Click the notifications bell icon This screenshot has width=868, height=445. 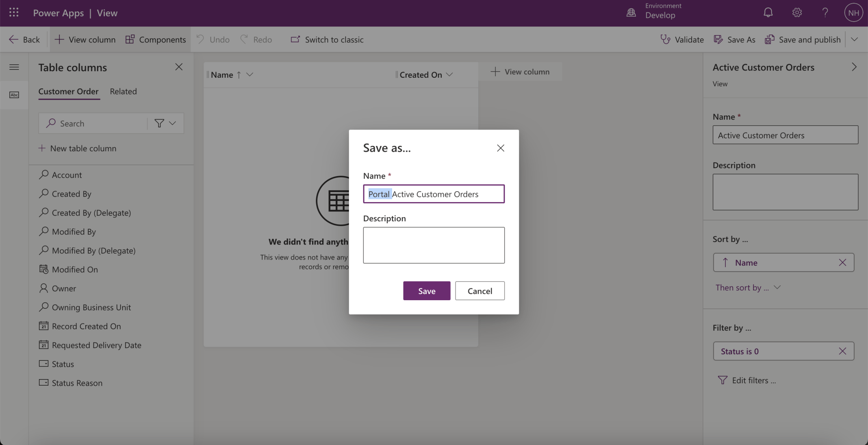coord(768,13)
